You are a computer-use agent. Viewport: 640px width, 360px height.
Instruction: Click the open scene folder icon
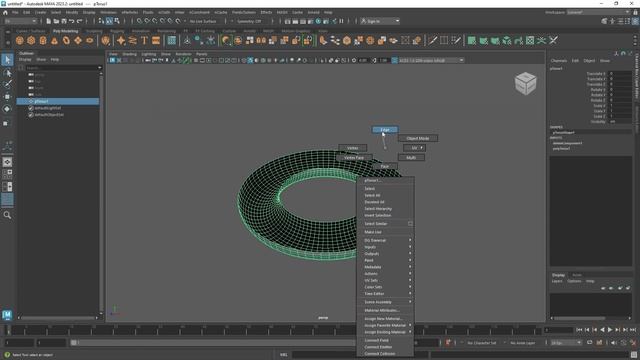coord(56,21)
